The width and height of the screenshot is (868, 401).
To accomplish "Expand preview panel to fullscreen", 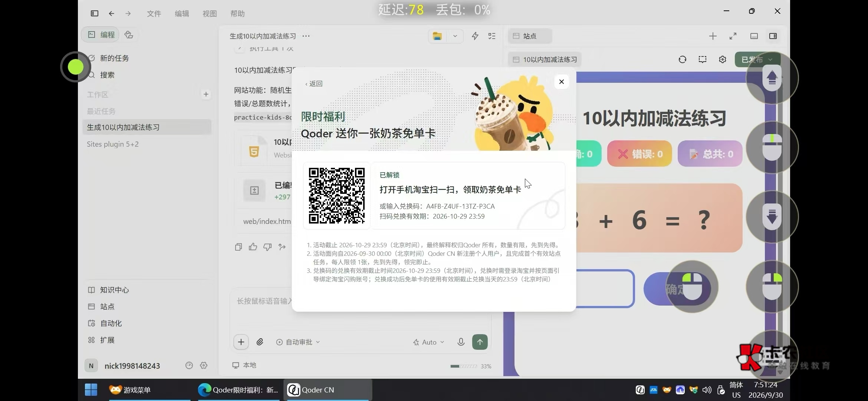I will (x=733, y=36).
